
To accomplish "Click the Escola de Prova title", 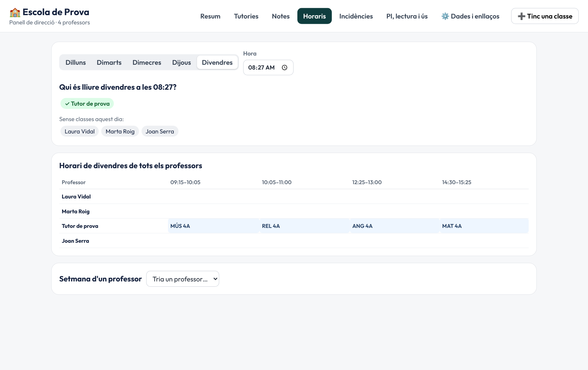I will (x=56, y=12).
